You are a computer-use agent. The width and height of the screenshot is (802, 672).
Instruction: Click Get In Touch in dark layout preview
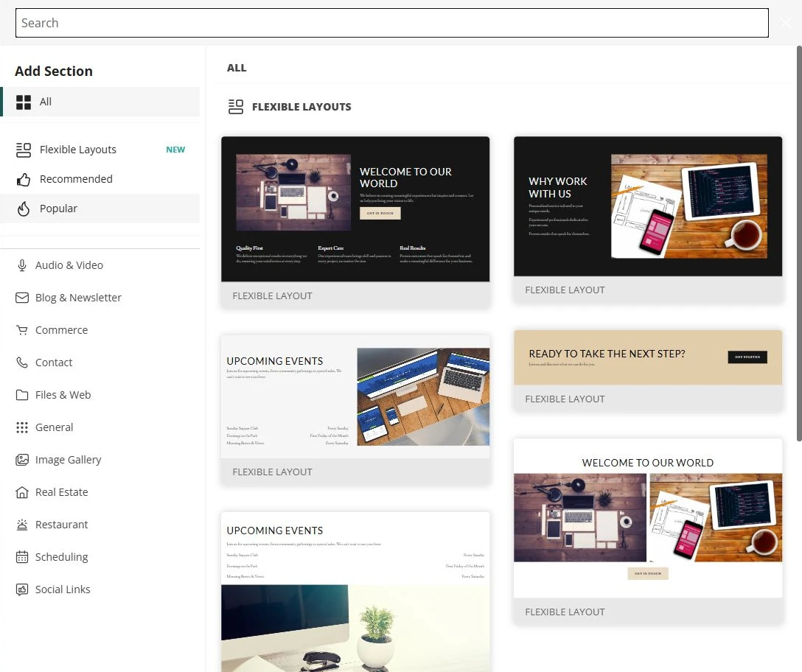coord(380,213)
